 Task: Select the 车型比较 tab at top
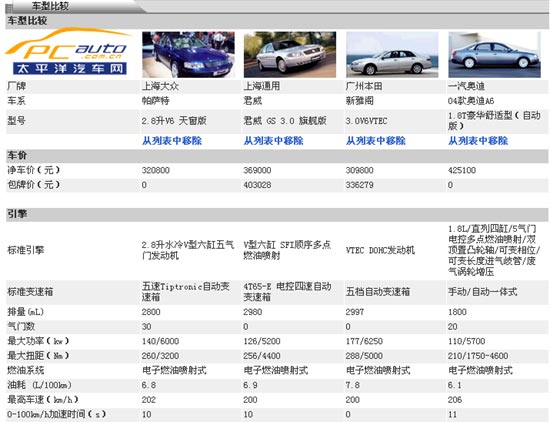(50, 6)
